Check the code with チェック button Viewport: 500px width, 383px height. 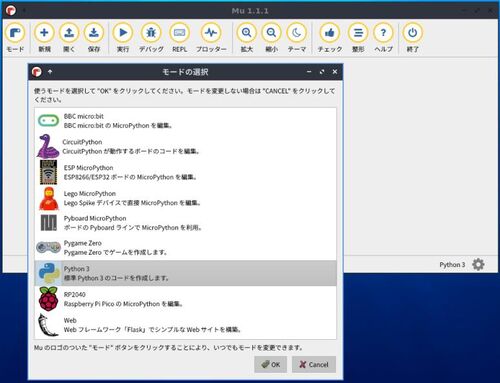tap(330, 38)
